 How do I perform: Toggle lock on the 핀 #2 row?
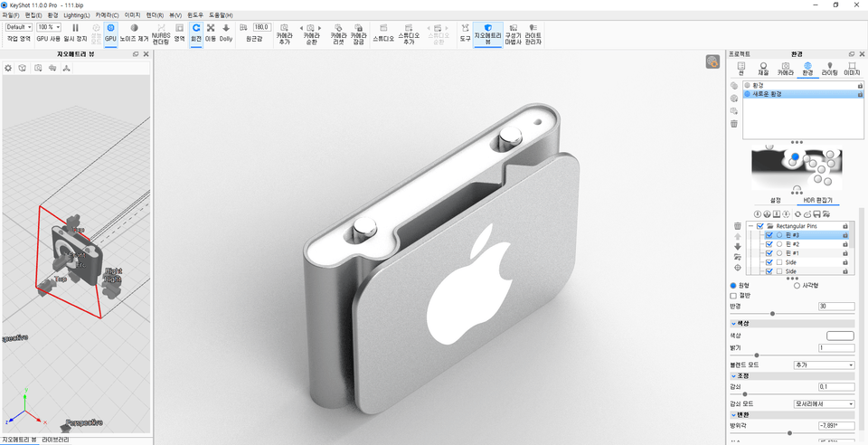(845, 244)
